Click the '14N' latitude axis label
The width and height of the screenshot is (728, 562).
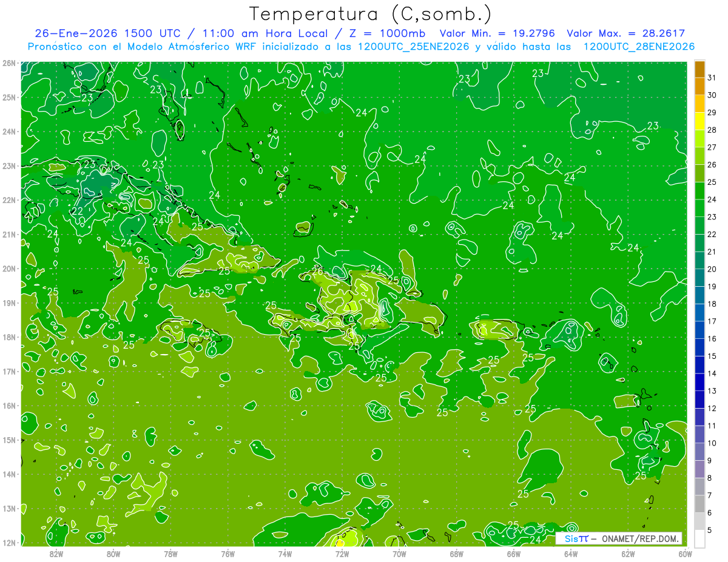9,474
